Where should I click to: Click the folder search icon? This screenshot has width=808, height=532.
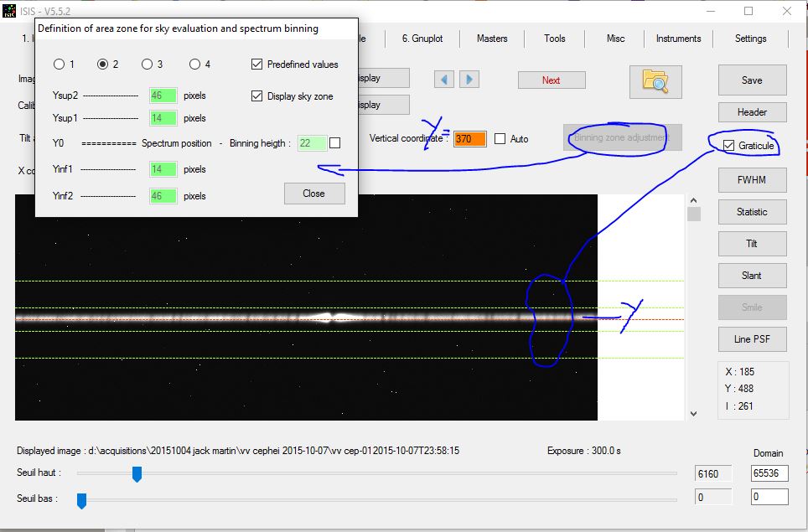655,80
